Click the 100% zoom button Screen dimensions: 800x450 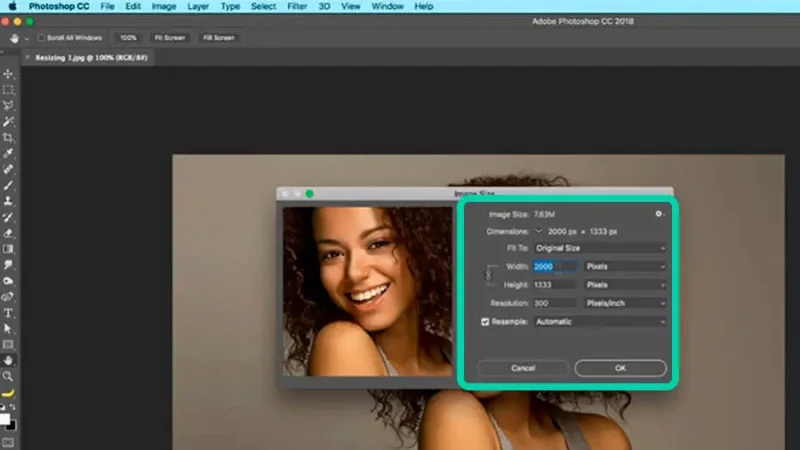[x=128, y=38]
